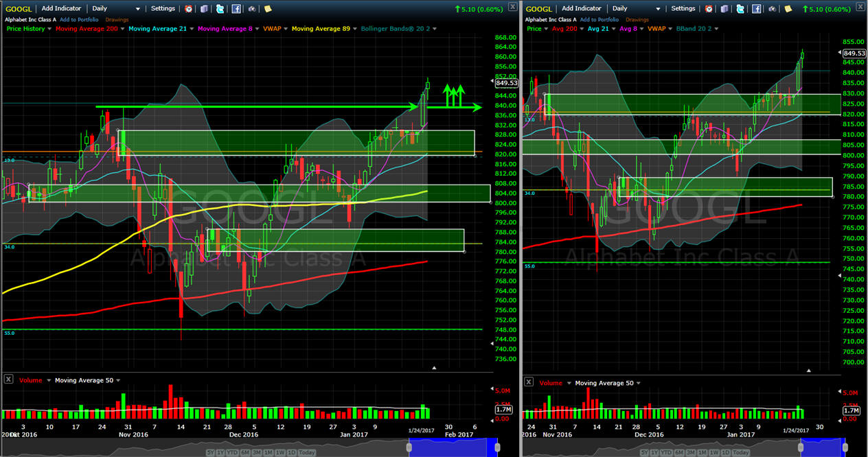Viewport: 868px width, 457px height.
Task: Click Add Indicator in right chart toolbar
Action: (582, 9)
